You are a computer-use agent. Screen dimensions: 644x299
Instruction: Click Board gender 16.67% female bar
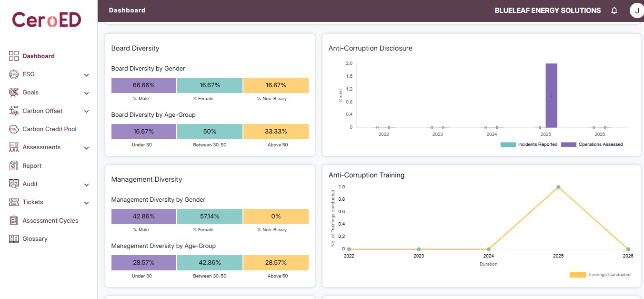tap(210, 85)
